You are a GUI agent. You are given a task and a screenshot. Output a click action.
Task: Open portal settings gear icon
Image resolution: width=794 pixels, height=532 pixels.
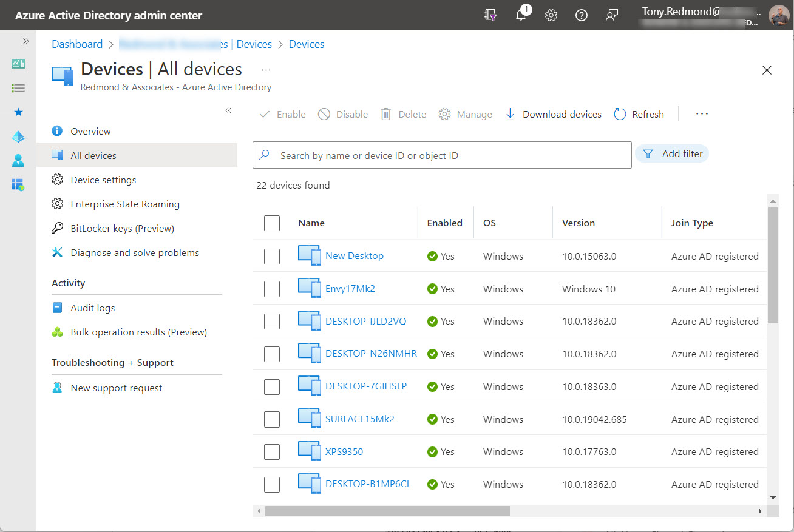click(551, 16)
